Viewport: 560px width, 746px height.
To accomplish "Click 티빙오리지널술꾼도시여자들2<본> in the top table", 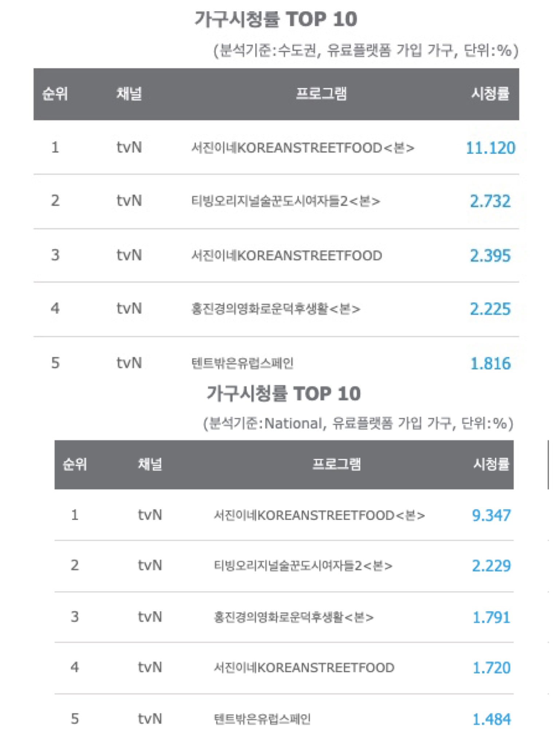I will [286, 201].
